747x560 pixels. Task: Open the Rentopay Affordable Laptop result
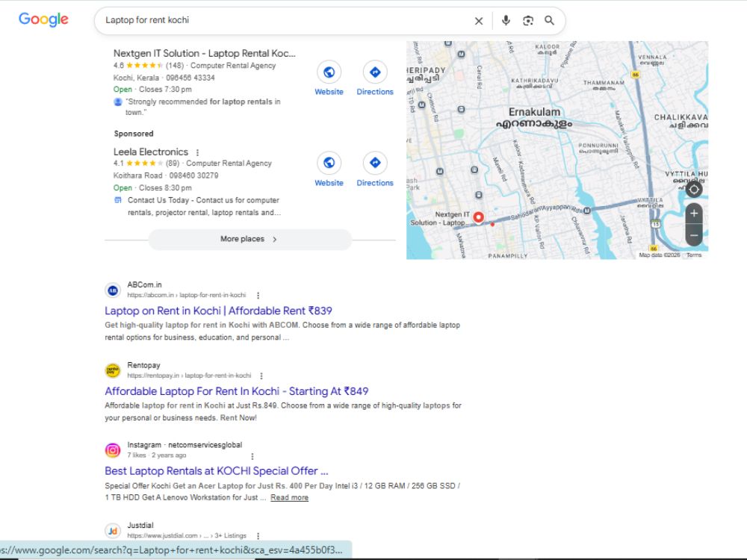point(236,391)
